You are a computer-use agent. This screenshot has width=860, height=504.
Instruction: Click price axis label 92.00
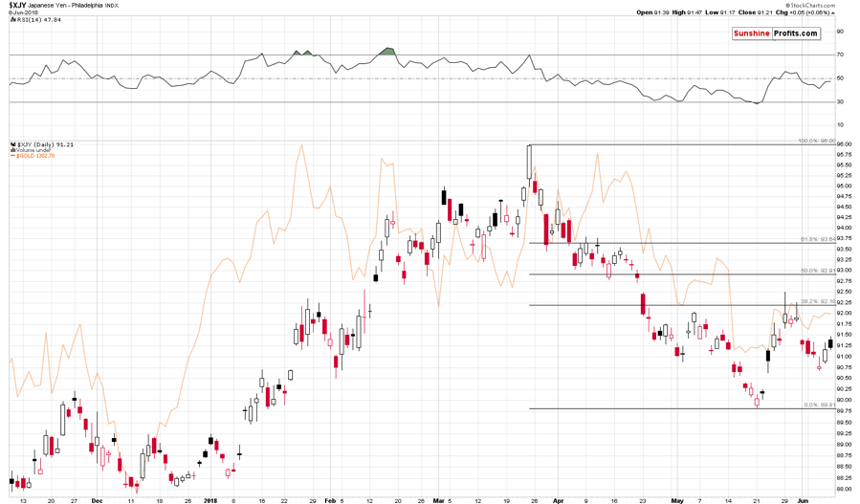click(844, 313)
